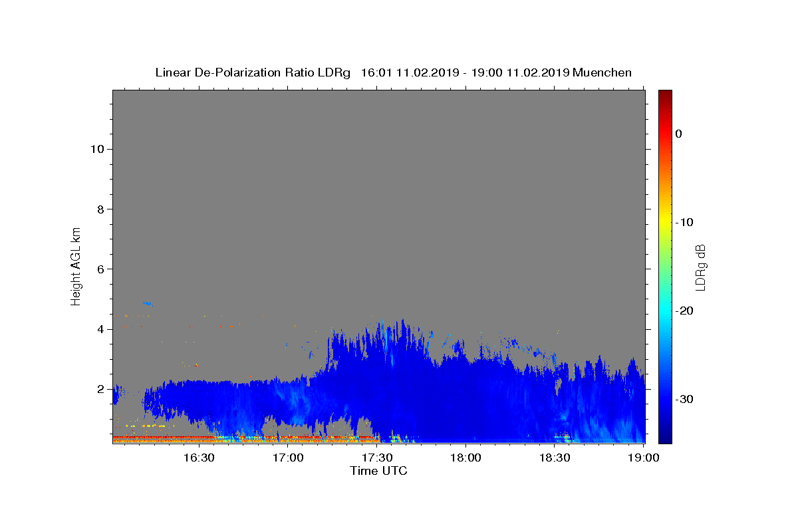Viewport: 798px width, 532px height.
Task: Click the 19:00 time tick label
Action: coord(643,458)
